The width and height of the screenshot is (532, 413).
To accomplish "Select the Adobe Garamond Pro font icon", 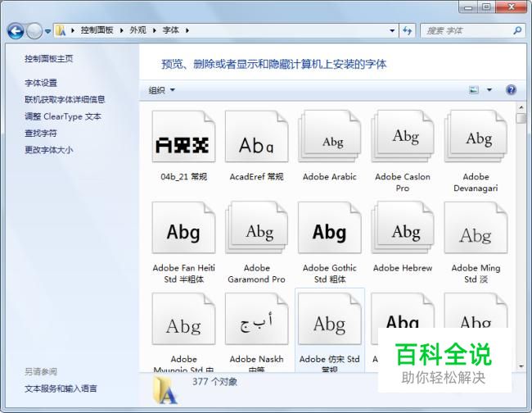I will coord(256,228).
